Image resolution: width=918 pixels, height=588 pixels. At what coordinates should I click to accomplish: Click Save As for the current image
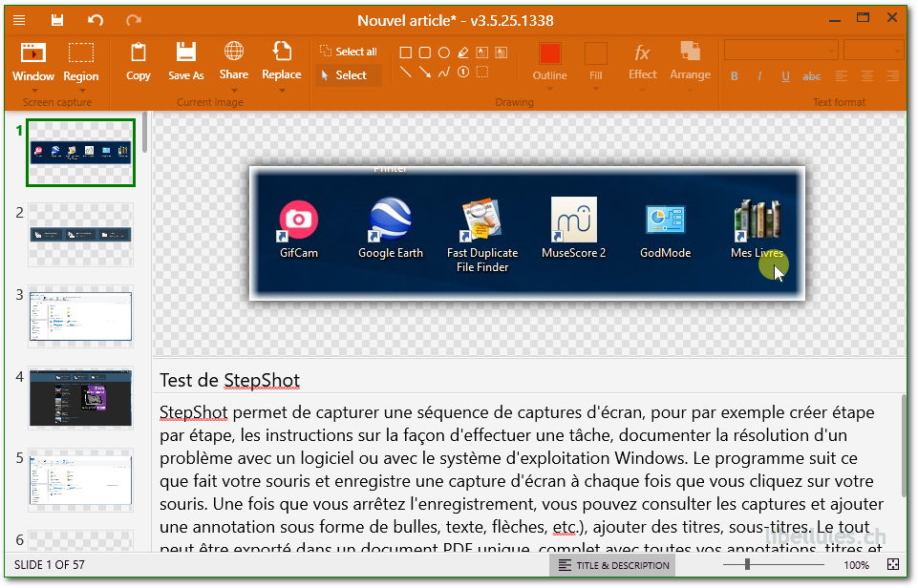185,61
